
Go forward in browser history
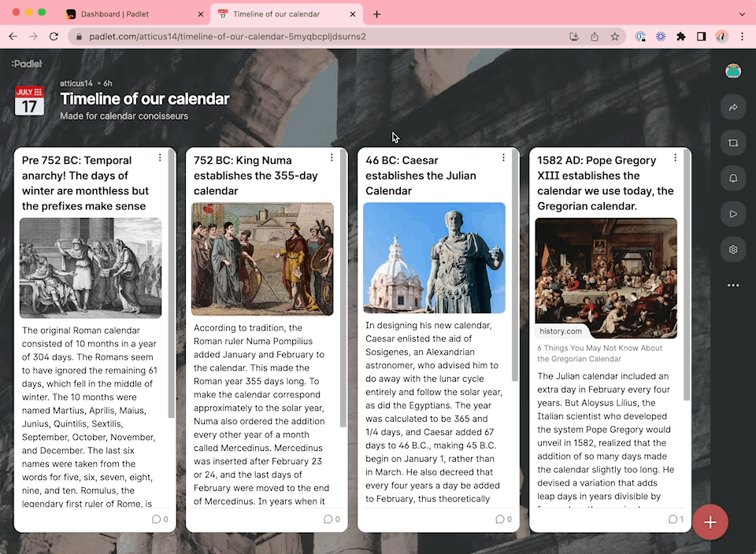pos(33,37)
